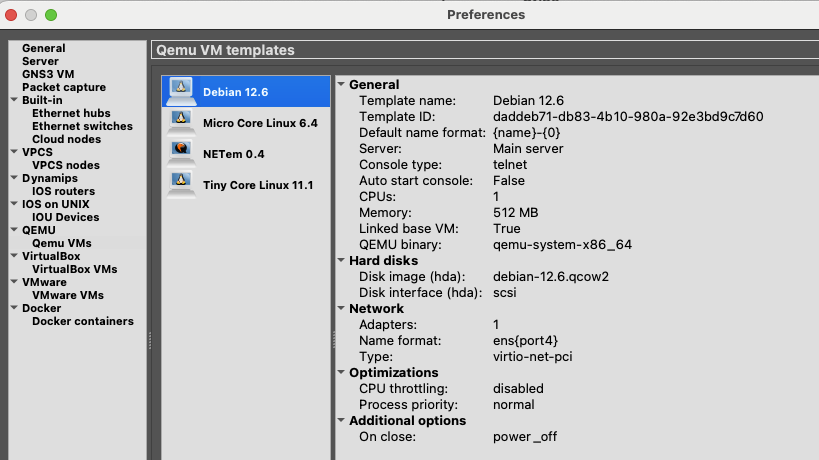Collapse the Network details group
The width and height of the screenshot is (819, 460).
click(341, 308)
